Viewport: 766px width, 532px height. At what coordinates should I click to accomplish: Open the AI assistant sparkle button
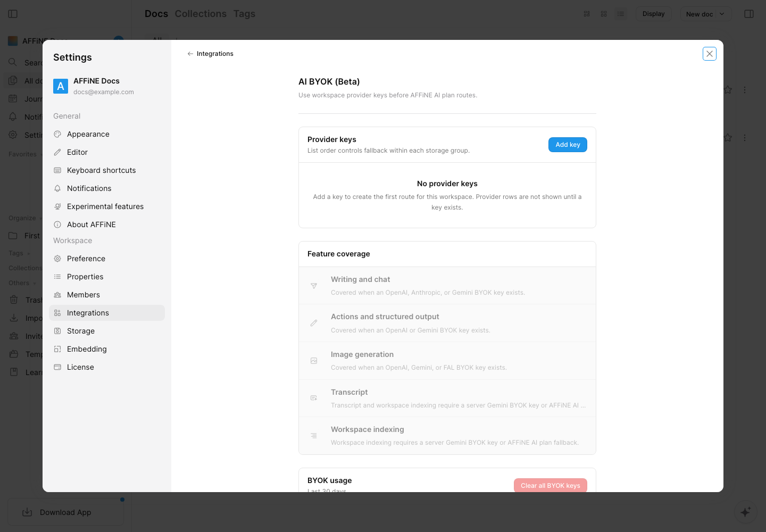click(x=745, y=512)
